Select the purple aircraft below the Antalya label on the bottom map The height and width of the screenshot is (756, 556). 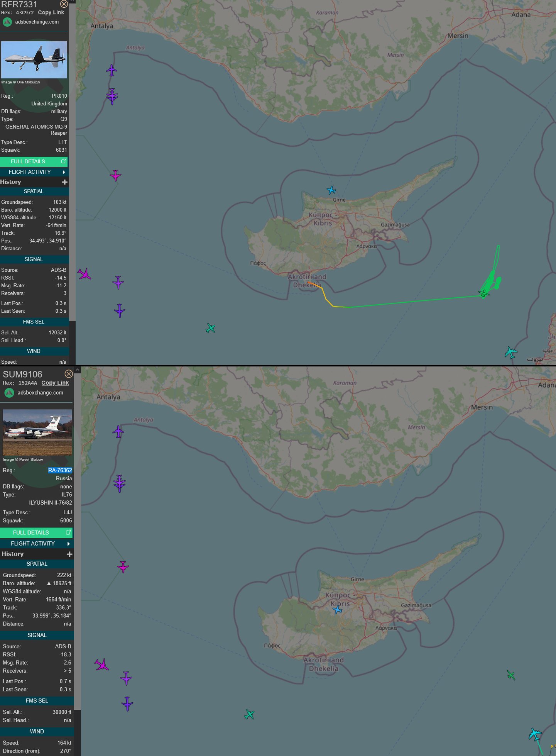(x=118, y=431)
